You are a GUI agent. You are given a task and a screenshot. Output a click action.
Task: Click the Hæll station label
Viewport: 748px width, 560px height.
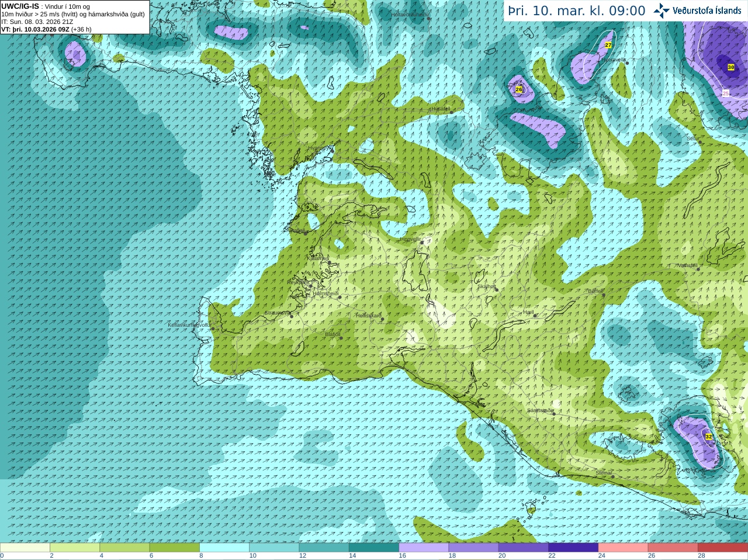coord(529,313)
